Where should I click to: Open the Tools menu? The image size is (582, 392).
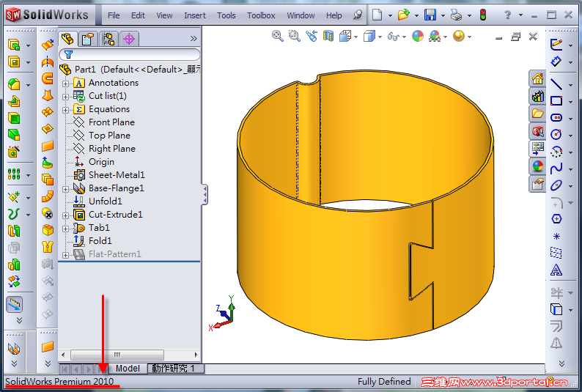[226, 15]
